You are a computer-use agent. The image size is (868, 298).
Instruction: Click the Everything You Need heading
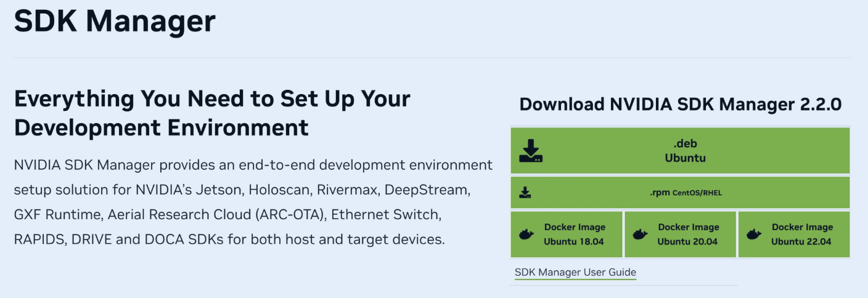(x=212, y=113)
